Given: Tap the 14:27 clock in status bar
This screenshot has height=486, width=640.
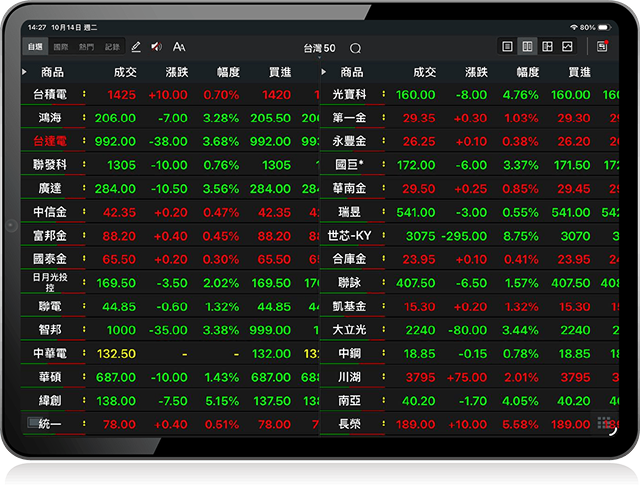Looking at the screenshot, I should point(37,27).
